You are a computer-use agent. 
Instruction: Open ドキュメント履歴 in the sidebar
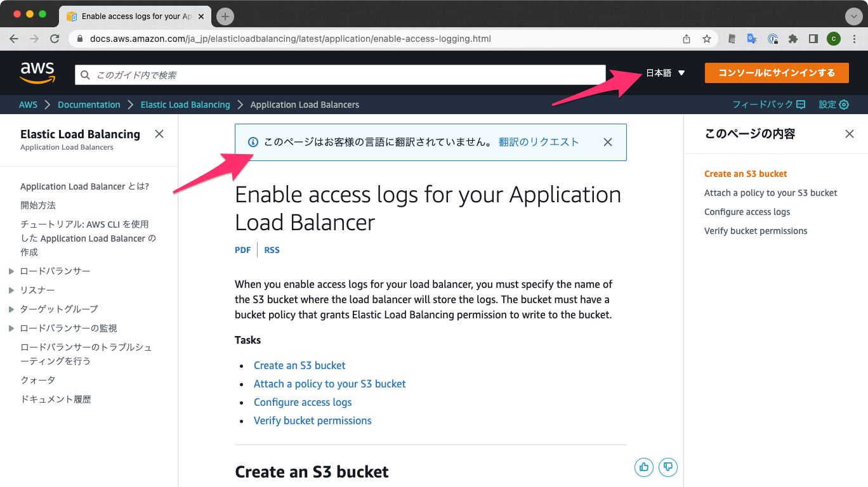(x=56, y=399)
